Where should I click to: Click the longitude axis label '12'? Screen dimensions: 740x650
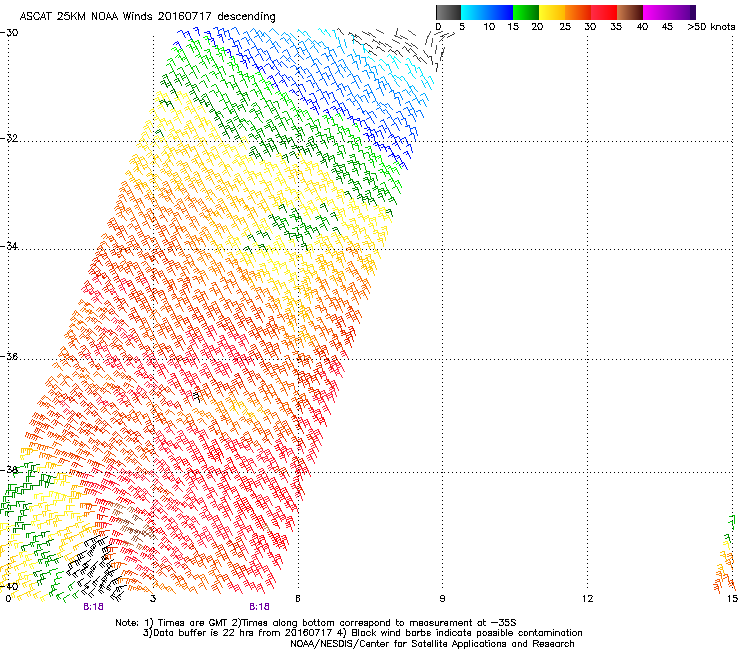pyautogui.click(x=587, y=599)
